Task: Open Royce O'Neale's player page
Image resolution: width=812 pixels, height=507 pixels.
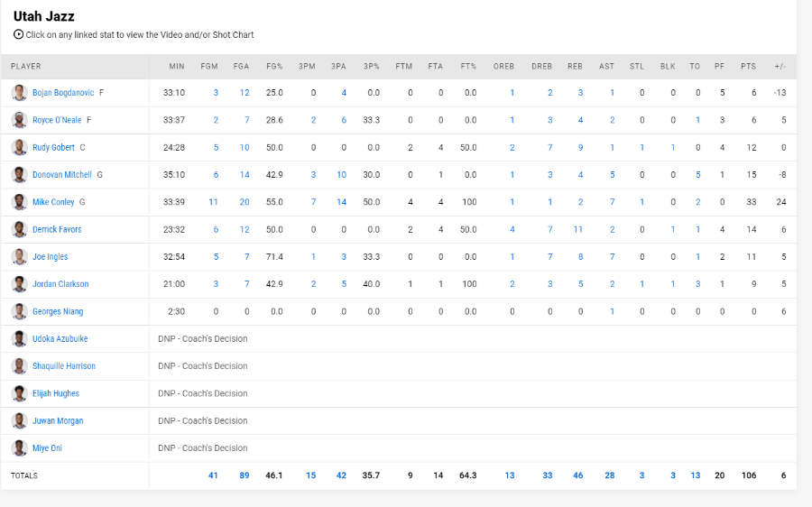Action: [x=57, y=120]
